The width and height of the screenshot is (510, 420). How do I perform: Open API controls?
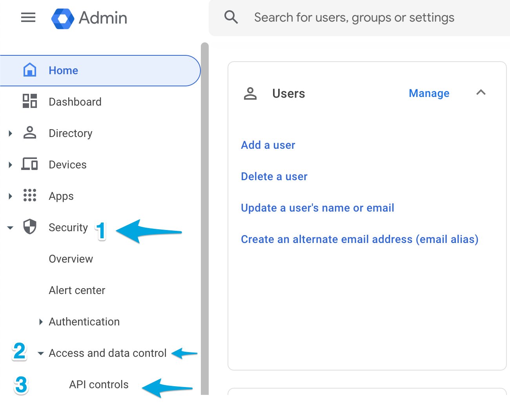[99, 385]
